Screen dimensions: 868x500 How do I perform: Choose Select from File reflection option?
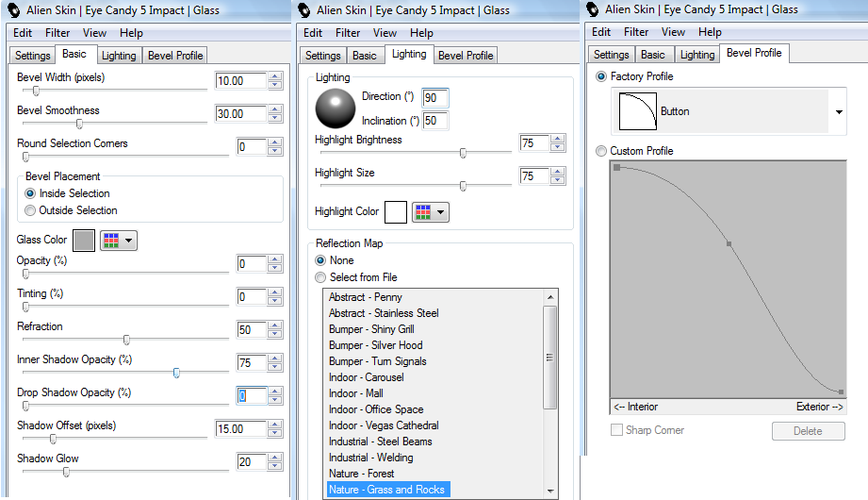pos(320,277)
